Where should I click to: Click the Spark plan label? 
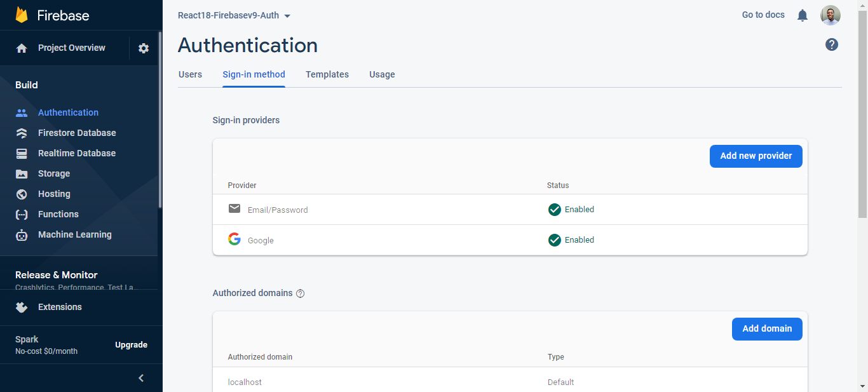click(x=27, y=339)
